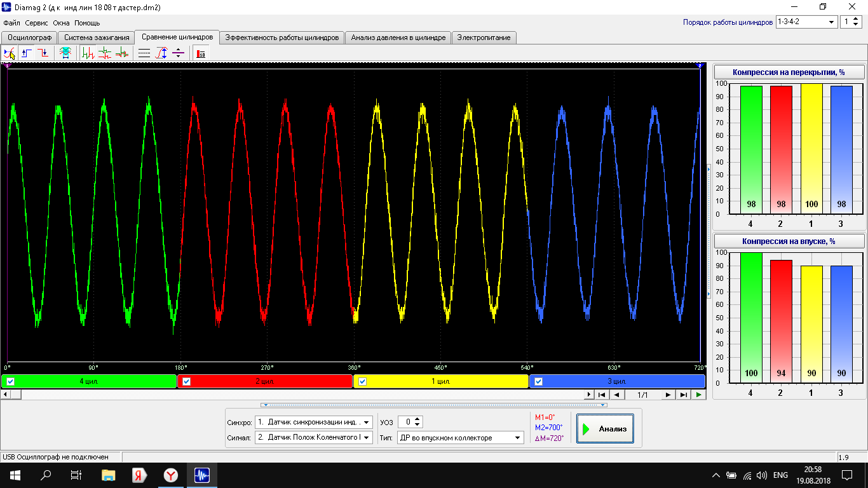Click the ENG language indicator
This screenshot has width=868, height=488.
[780, 475]
